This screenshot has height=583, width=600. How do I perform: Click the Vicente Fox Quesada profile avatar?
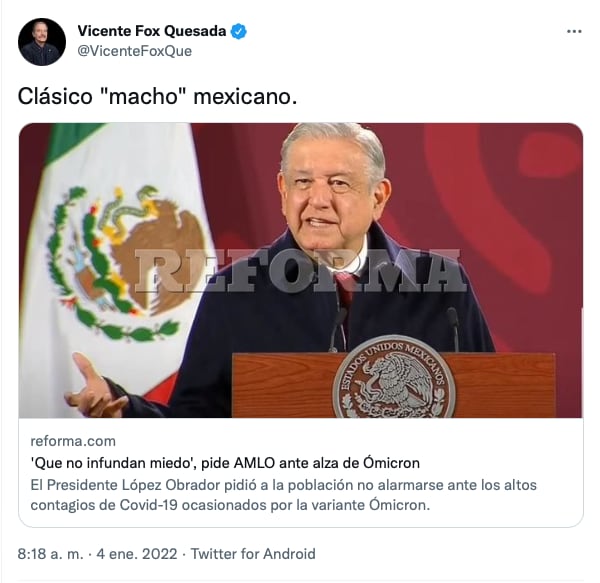[x=42, y=42]
